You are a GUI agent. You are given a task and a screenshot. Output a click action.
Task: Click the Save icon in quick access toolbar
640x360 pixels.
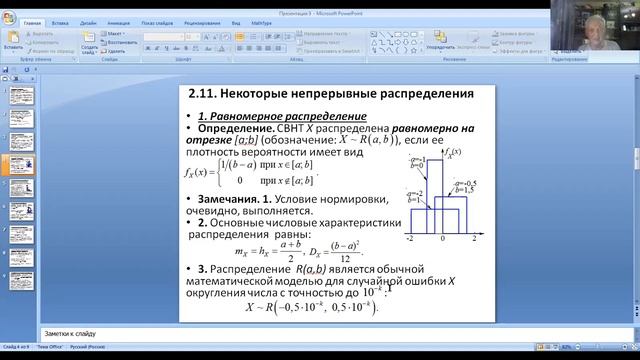point(6,70)
